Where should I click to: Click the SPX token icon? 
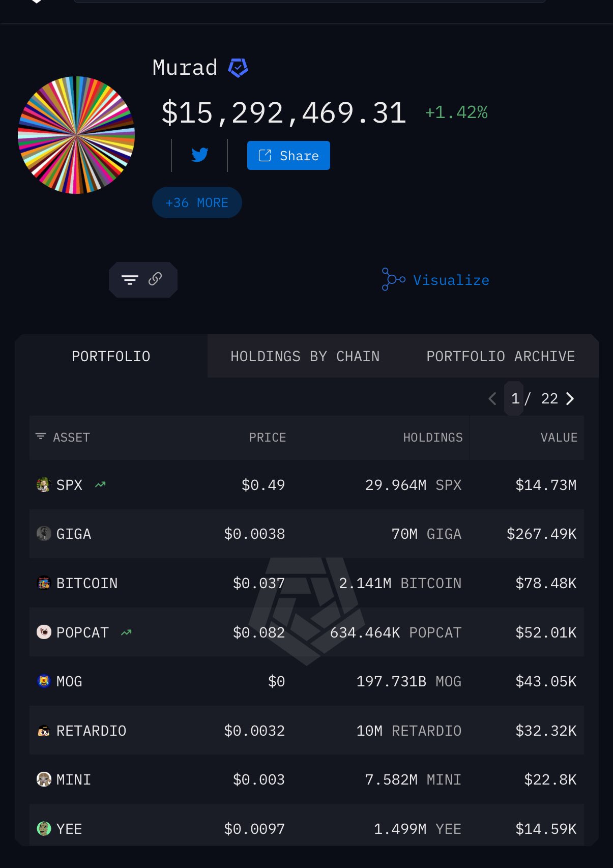44,485
